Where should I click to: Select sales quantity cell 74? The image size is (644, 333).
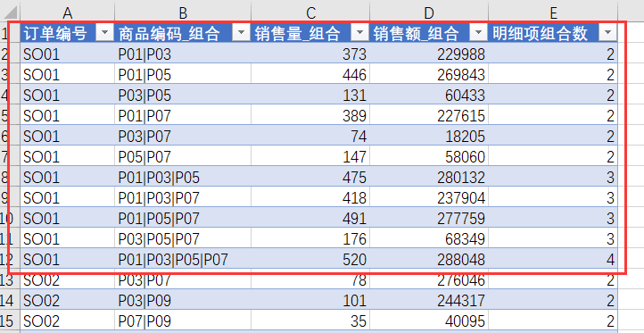pos(310,136)
